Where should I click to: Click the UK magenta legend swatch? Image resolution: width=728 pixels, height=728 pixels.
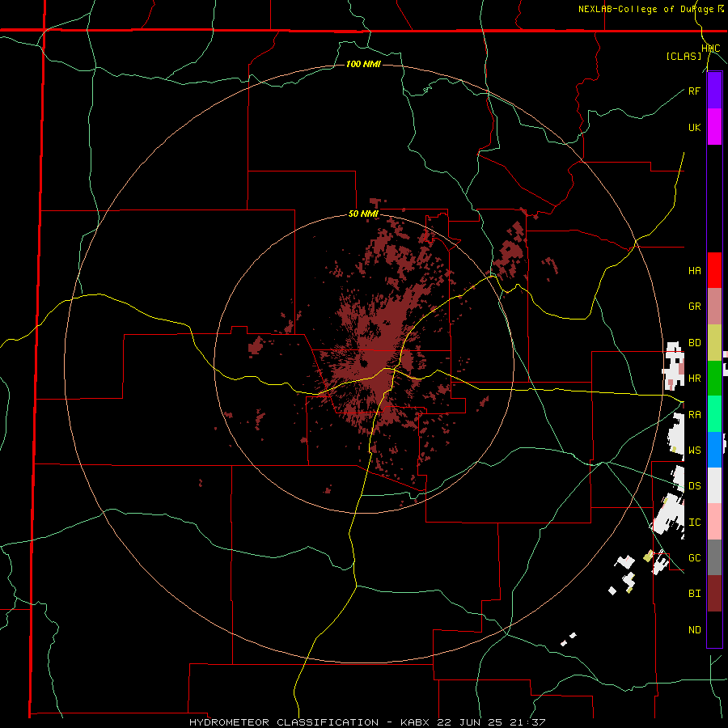click(714, 127)
